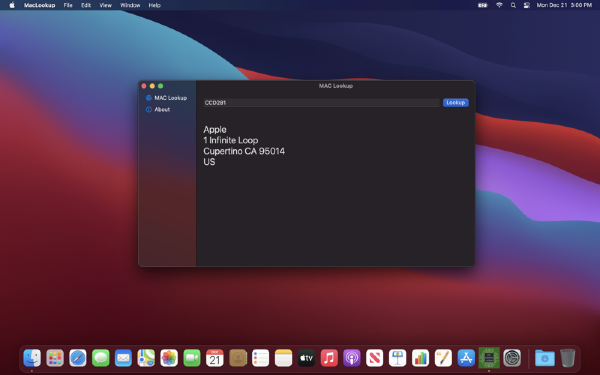Open the Downloads folder in Dock
The width and height of the screenshot is (600, 375).
(x=545, y=359)
